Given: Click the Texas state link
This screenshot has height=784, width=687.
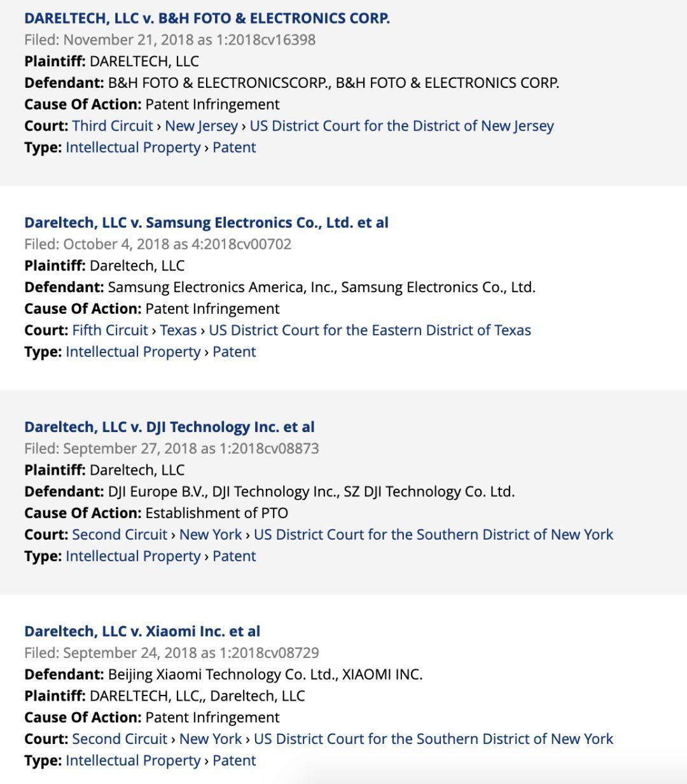Looking at the screenshot, I should (x=178, y=330).
